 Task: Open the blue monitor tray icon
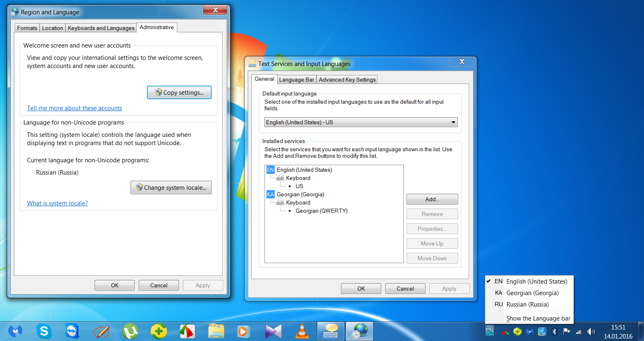[542, 332]
